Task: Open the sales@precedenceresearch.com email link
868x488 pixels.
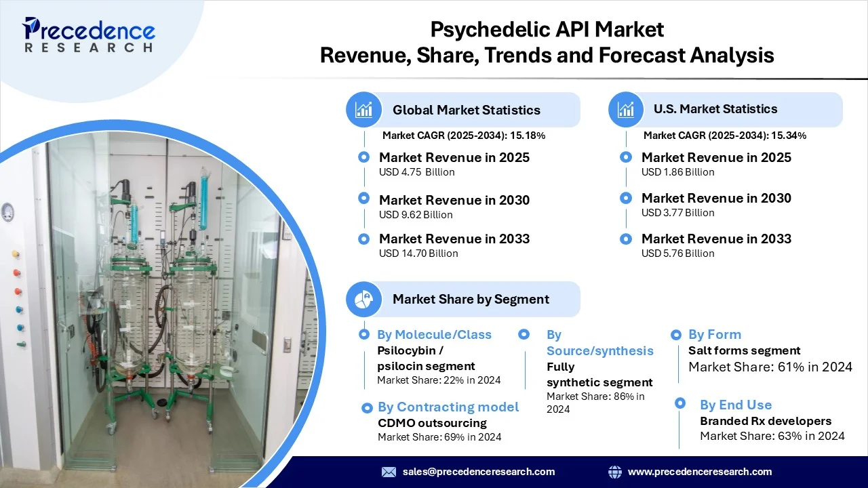Action: (x=479, y=472)
